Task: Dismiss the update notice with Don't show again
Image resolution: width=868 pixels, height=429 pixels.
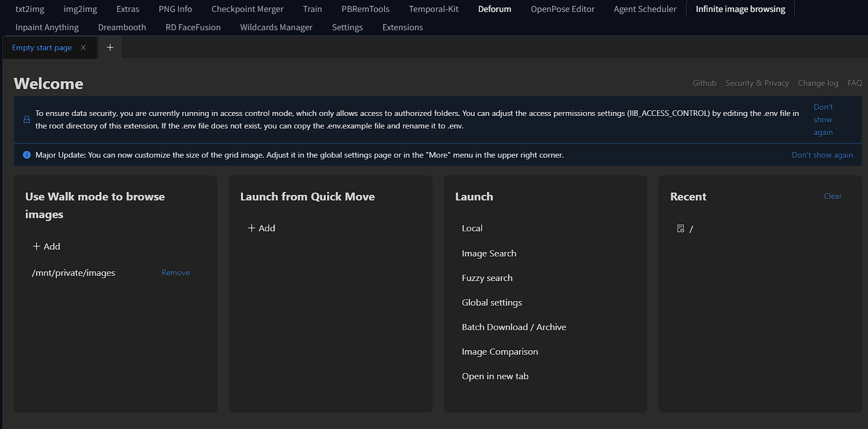Action: point(822,155)
